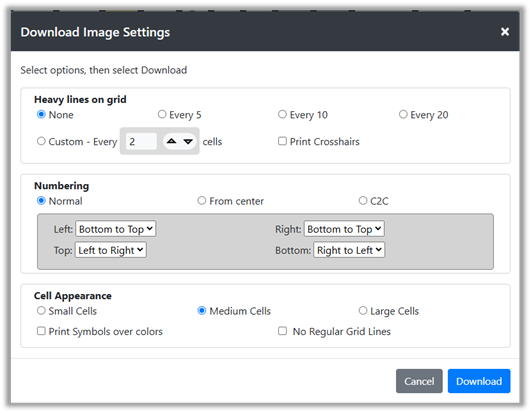Select Every 20 heavy lines option
Screen dimensions: 531x413
(403, 114)
